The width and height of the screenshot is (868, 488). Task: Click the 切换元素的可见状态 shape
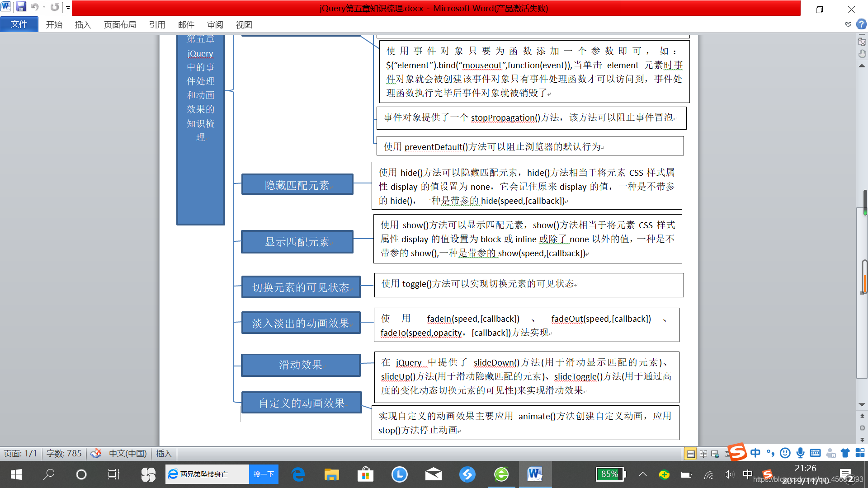[301, 287]
